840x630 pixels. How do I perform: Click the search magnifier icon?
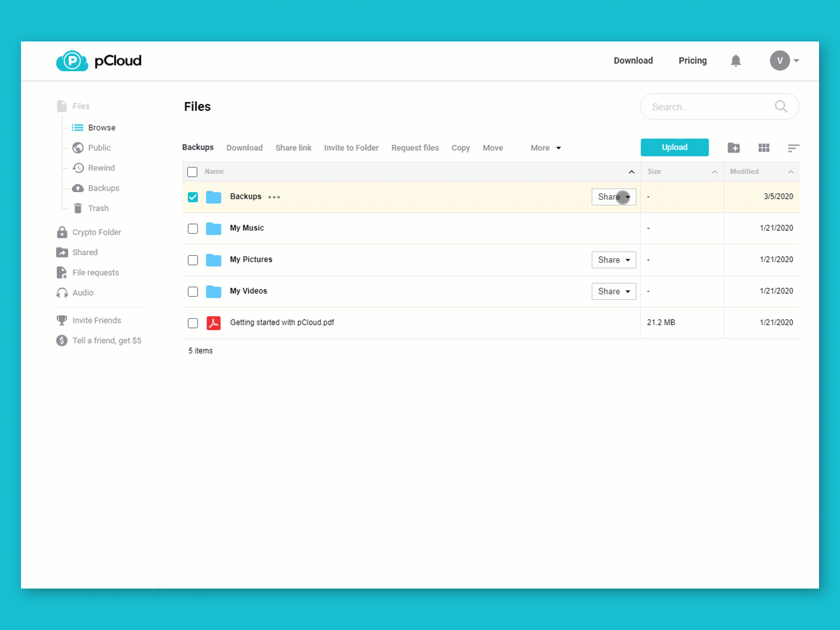point(781,107)
